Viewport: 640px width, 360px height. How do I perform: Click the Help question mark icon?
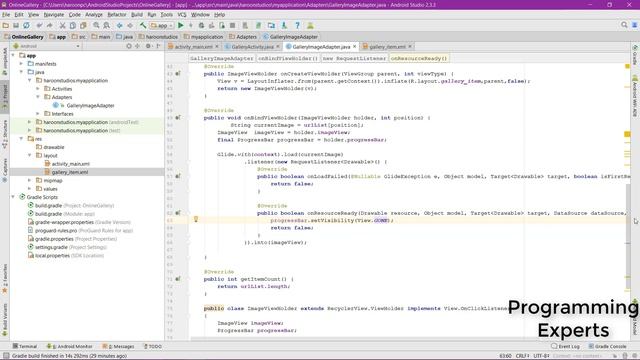(x=298, y=25)
